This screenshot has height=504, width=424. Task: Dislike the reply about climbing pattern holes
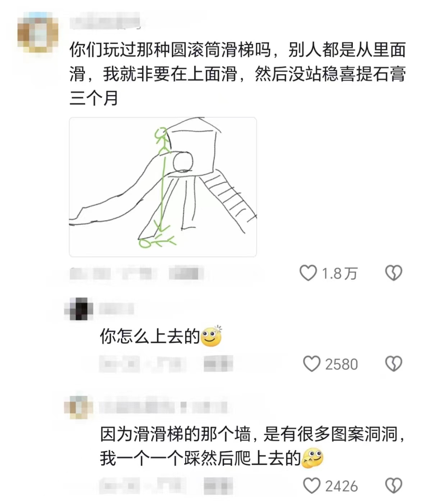click(394, 486)
